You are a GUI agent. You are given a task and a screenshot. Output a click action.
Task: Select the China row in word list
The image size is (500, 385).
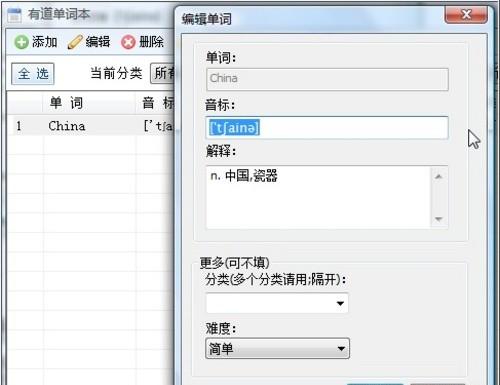(x=91, y=126)
